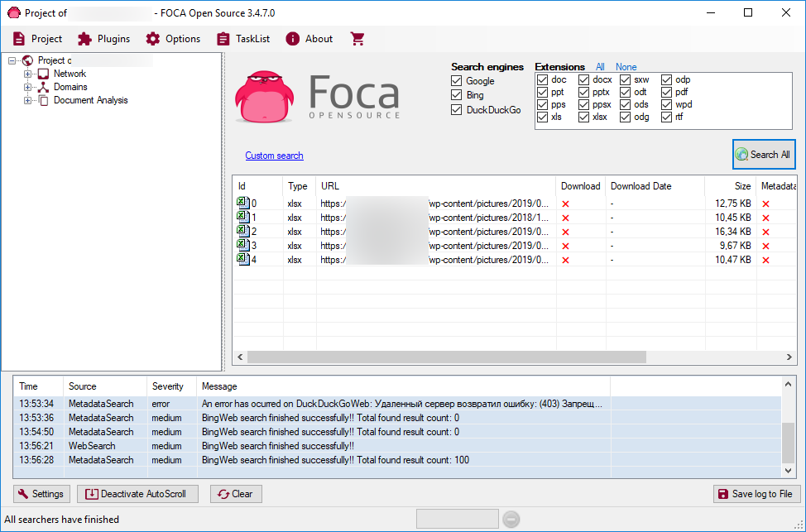
Task: Click the results table horizontal scrollbar thumb
Action: (447, 357)
